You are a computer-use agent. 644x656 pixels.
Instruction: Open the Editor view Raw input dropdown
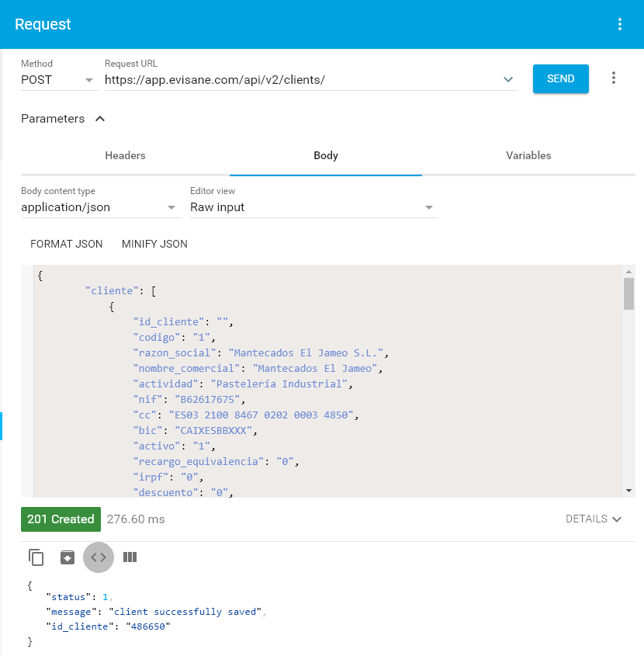(x=313, y=207)
